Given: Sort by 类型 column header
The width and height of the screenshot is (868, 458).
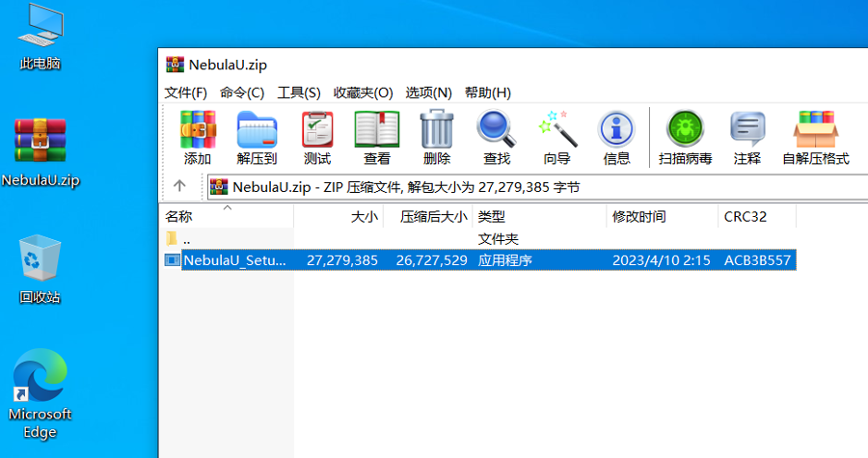Looking at the screenshot, I should tap(540, 216).
